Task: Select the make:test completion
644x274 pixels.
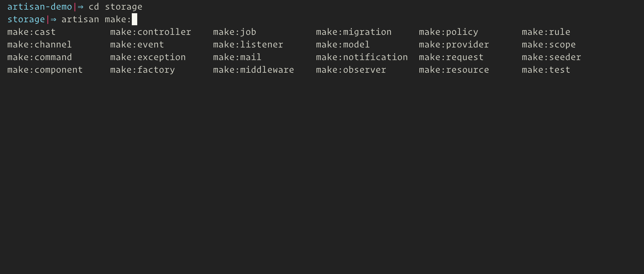Action: point(546,70)
